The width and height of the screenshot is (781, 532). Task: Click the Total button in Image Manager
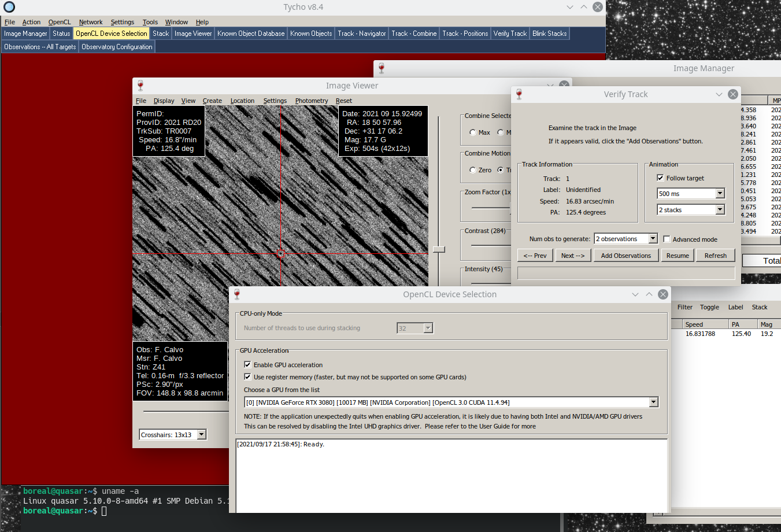coord(762,261)
